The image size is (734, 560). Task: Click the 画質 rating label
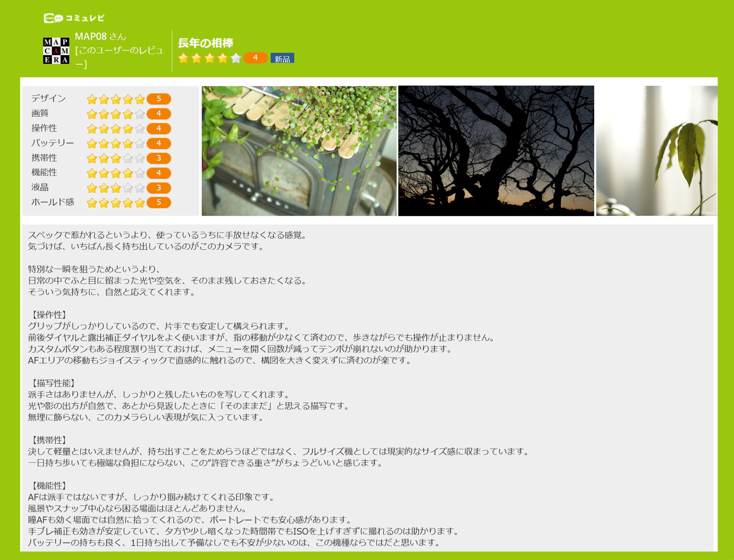click(x=40, y=113)
